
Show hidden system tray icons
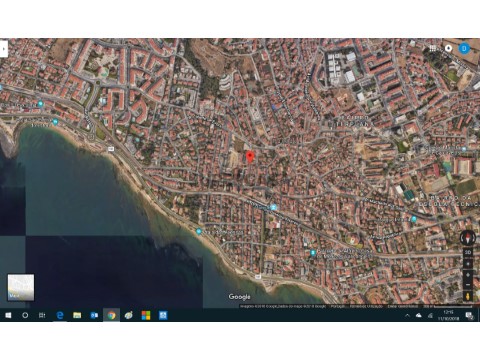coord(407,315)
